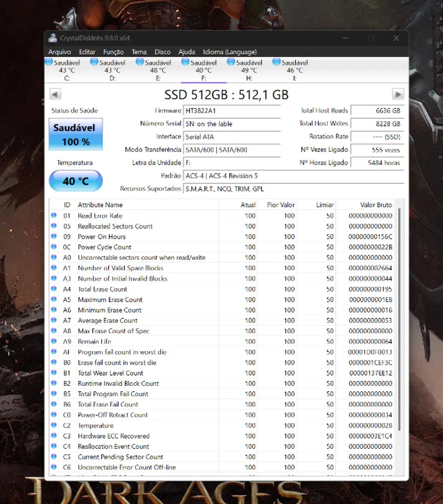
Task: Click status dot for Power Cycle Count
Action: pyautogui.click(x=54, y=247)
